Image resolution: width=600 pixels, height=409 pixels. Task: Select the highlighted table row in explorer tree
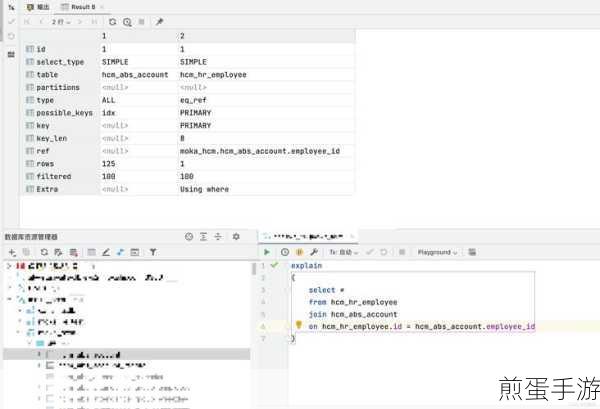127,355
